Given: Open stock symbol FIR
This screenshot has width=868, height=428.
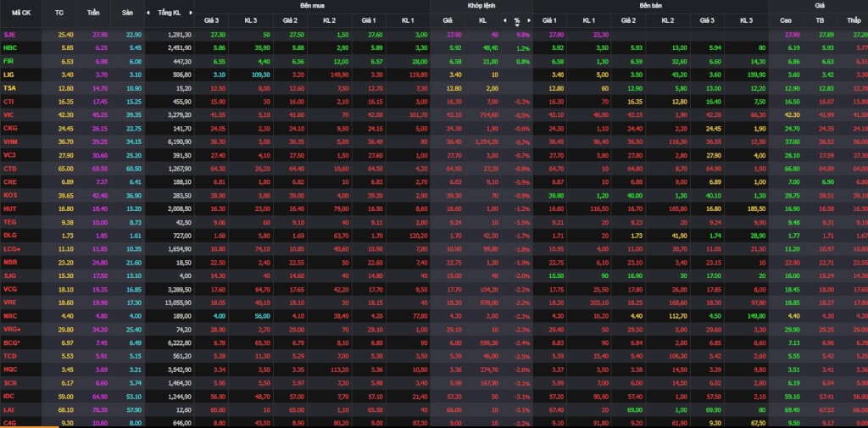Looking at the screenshot, I should coord(8,61).
